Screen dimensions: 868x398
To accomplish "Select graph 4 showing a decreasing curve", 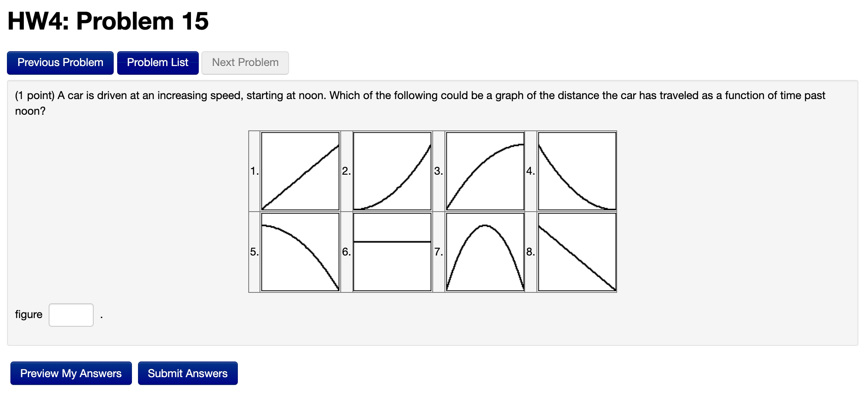I will [x=576, y=171].
